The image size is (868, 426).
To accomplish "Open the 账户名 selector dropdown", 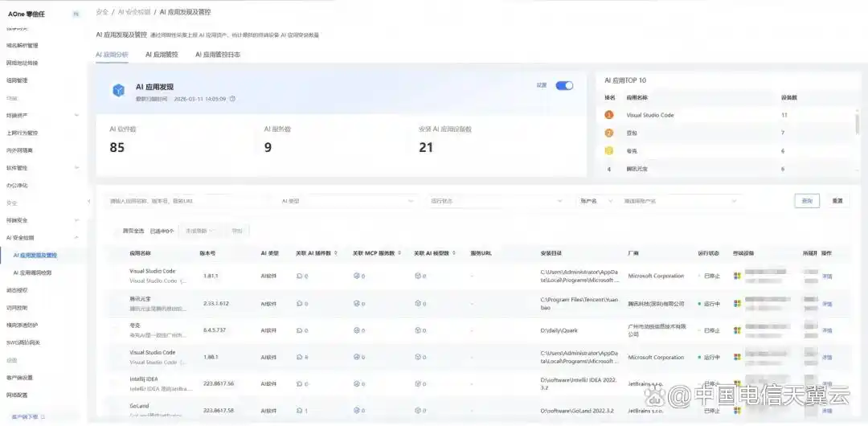I will (x=596, y=201).
